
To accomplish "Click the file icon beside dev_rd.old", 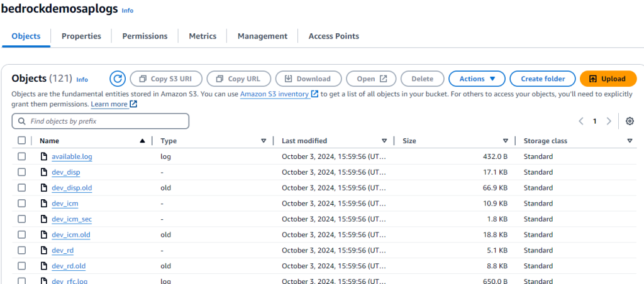I will click(43, 266).
